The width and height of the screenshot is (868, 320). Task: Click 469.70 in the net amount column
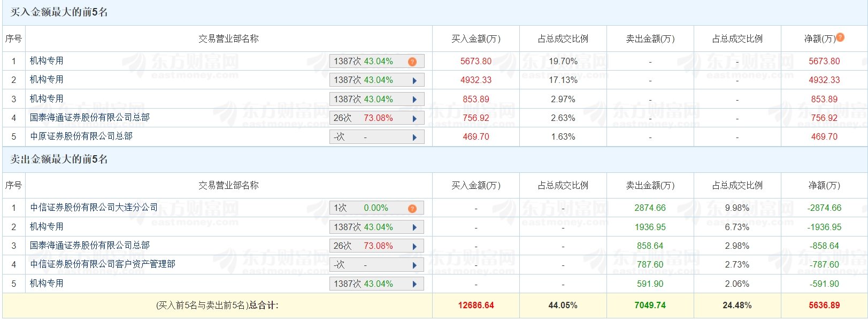(x=824, y=136)
